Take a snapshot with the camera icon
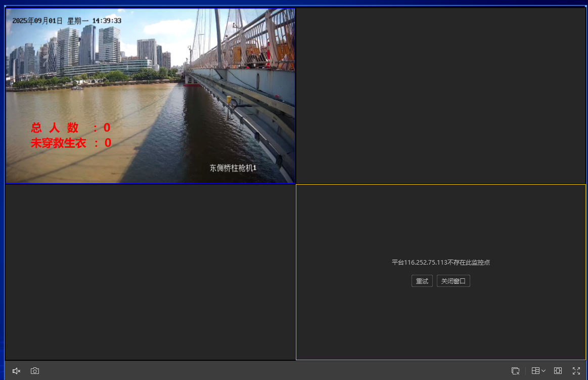The image size is (588, 380). [35, 370]
